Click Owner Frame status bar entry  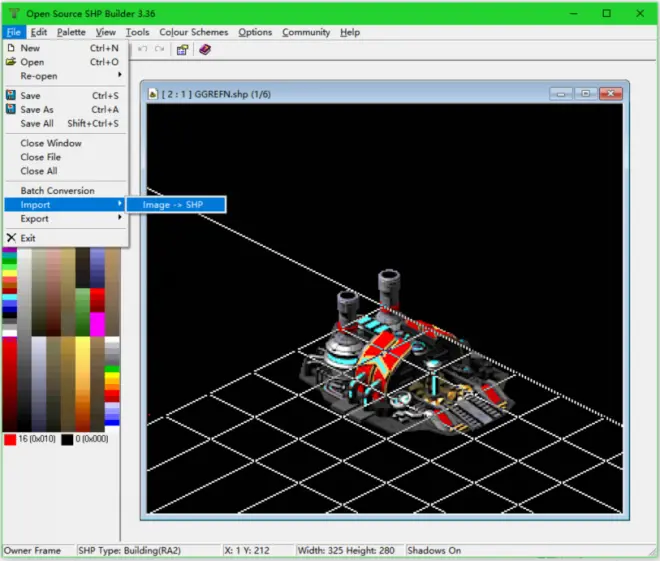coord(32,550)
